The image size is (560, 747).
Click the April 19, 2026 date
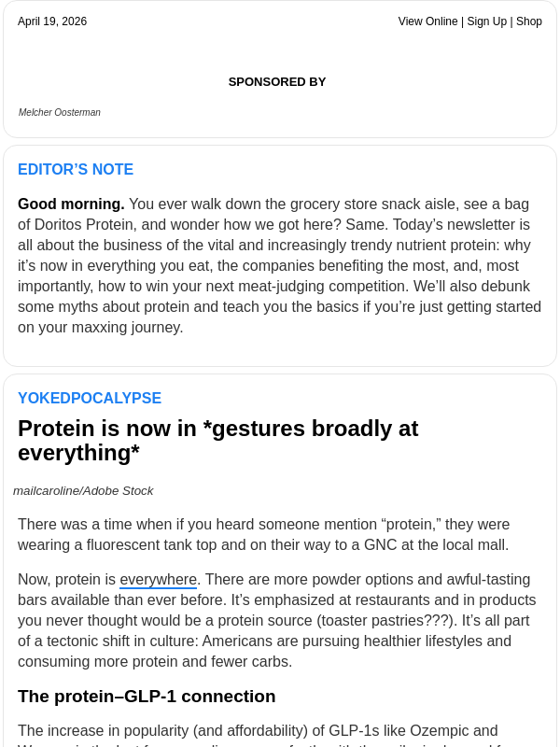click(x=52, y=21)
